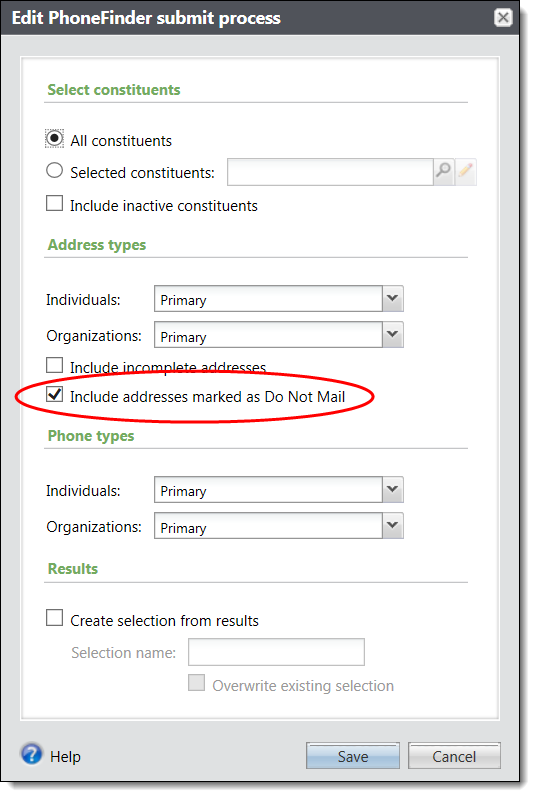Select the All constituents radio button
This screenshot has height=797, width=535.
click(x=54, y=139)
